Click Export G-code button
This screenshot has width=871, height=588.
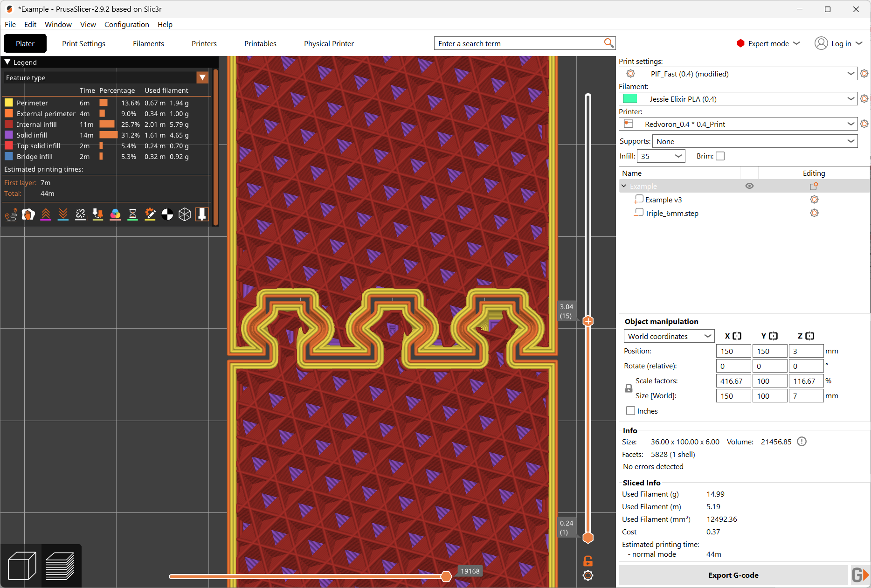tap(733, 575)
